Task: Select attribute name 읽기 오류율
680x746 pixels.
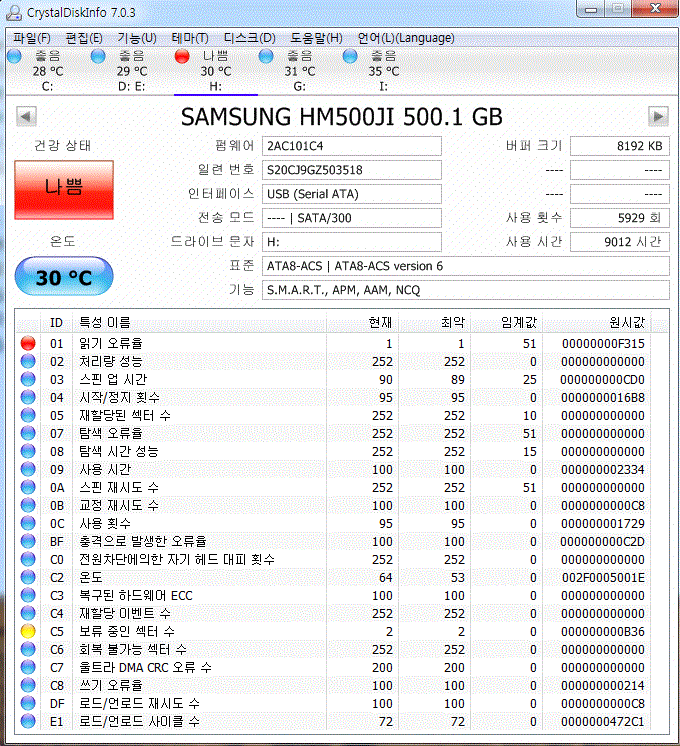Action: pos(110,343)
